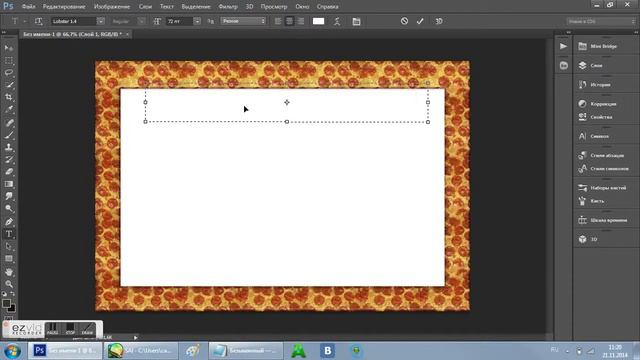This screenshot has width=640, height=360.
Task: Click the Actions play panel icon
Action: click(x=563, y=47)
